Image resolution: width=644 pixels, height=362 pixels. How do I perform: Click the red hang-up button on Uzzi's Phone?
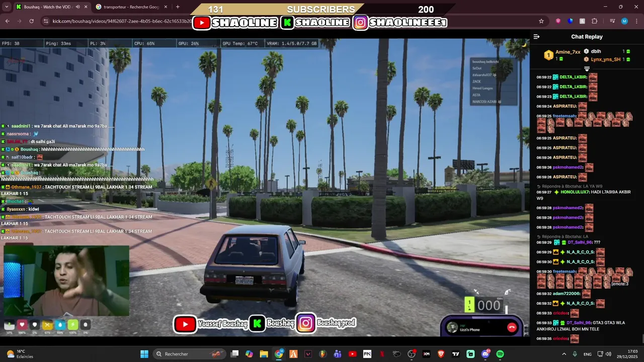pyautogui.click(x=512, y=327)
